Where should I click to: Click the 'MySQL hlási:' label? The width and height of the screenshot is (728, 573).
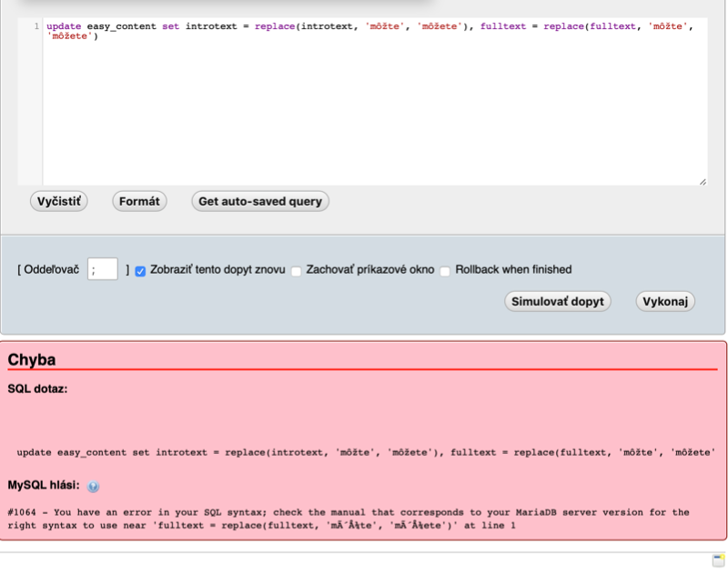pyautogui.click(x=44, y=486)
